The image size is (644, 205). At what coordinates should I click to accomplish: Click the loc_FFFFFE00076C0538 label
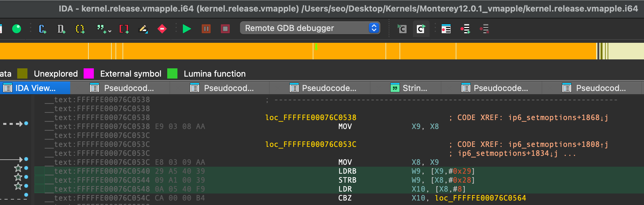pos(311,118)
